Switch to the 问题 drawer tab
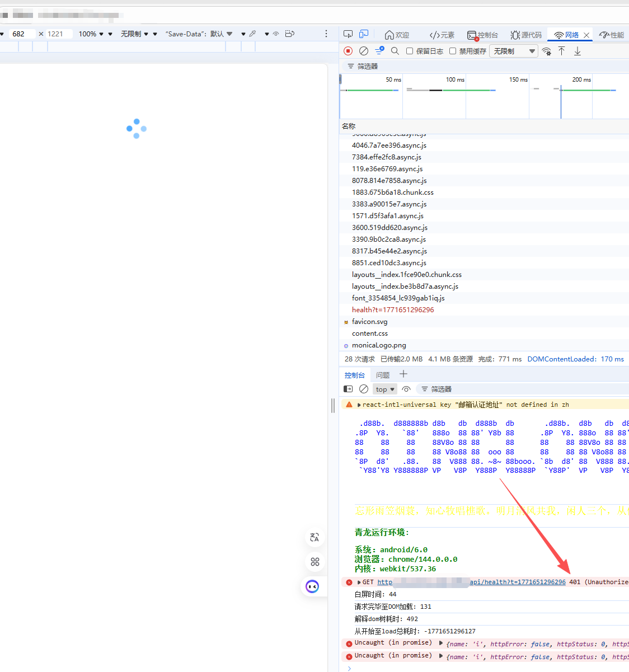The width and height of the screenshot is (629, 672). click(383, 375)
